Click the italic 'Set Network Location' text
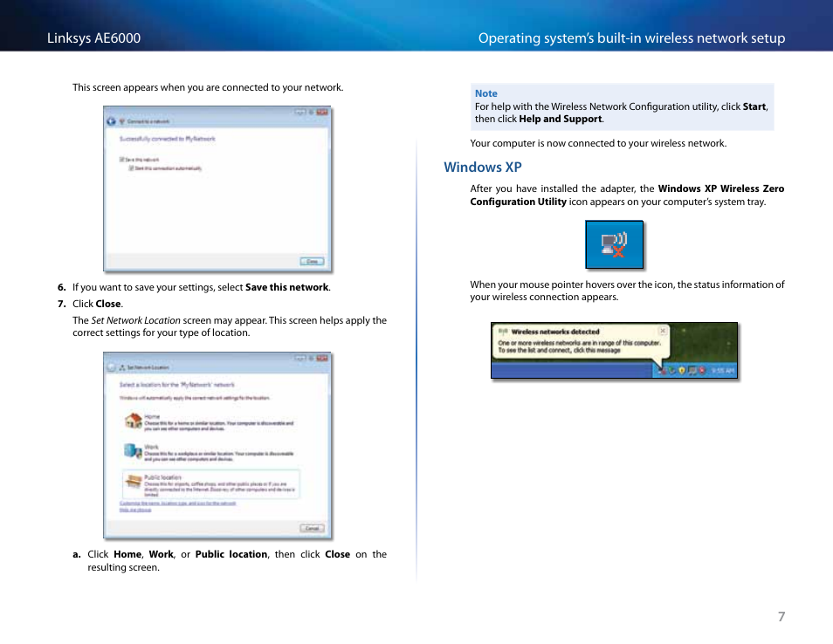The height and width of the screenshot is (644, 833). 135,320
